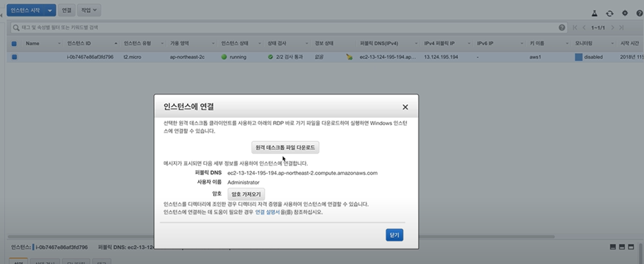Viewport: 644px width, 264px height.
Task: Click the search filter field
Action: (289, 27)
